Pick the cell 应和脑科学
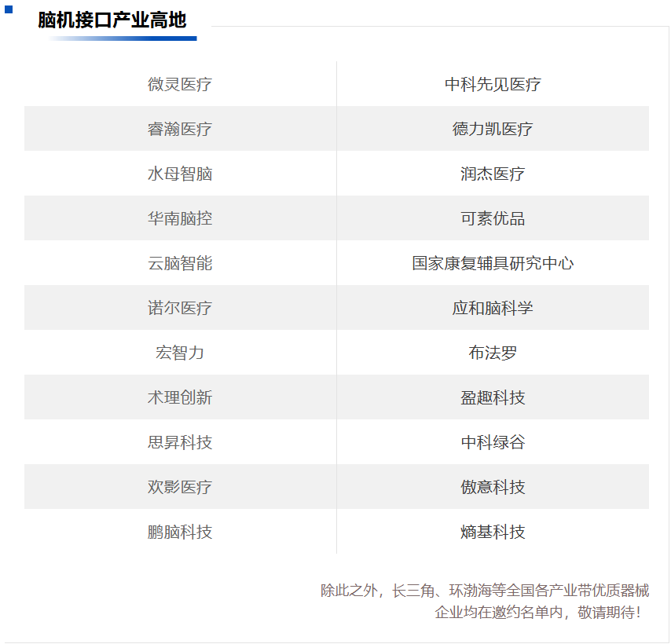This screenshot has width=671, height=644. pyautogui.click(x=493, y=308)
